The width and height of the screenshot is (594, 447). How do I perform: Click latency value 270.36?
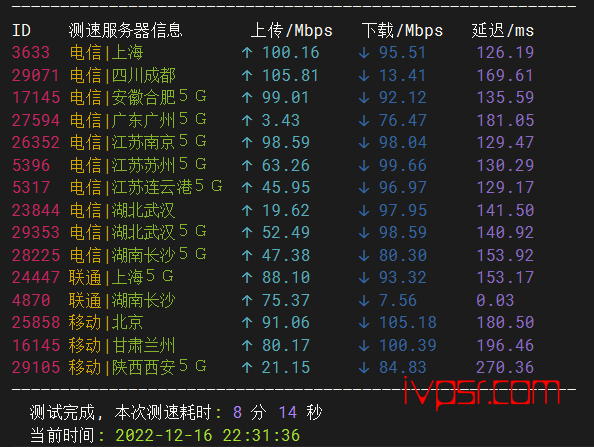pos(505,367)
